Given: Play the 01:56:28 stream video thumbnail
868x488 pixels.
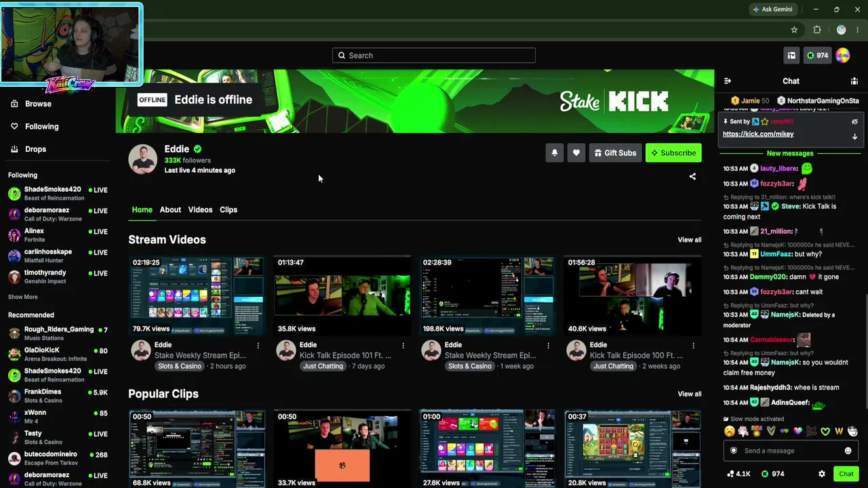Looking at the screenshot, I should point(633,296).
